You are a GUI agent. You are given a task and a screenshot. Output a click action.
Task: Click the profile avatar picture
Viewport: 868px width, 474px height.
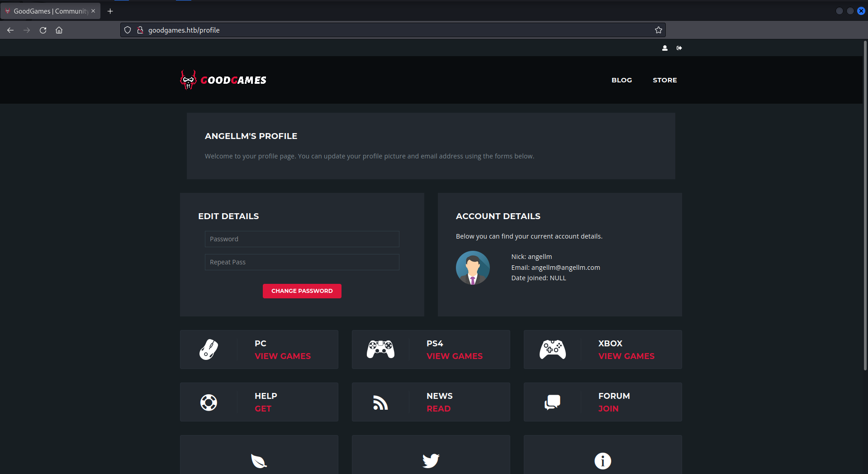[x=473, y=268]
